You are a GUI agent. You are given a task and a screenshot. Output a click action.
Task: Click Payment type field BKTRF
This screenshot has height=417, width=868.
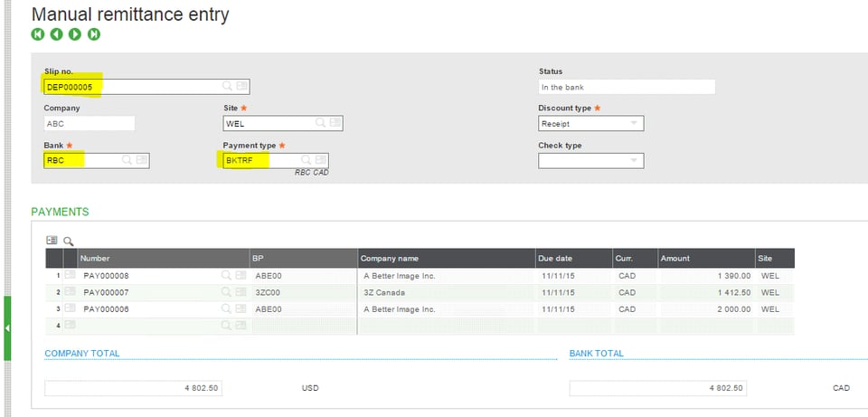click(x=276, y=161)
